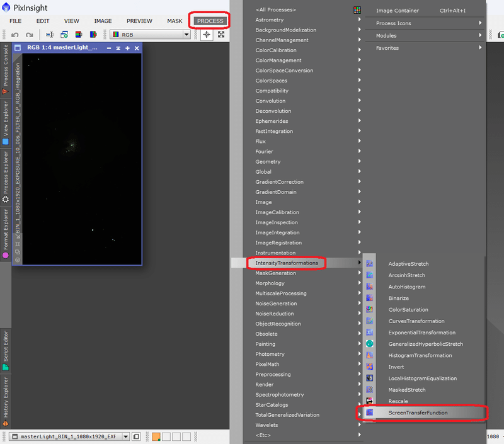Shade the masterLight image window
Image resolution: width=504 pixels, height=444 pixels.
pyautogui.click(x=118, y=48)
